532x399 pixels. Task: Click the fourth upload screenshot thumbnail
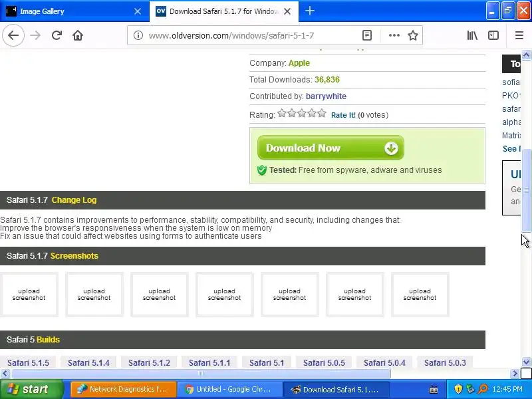point(224,295)
